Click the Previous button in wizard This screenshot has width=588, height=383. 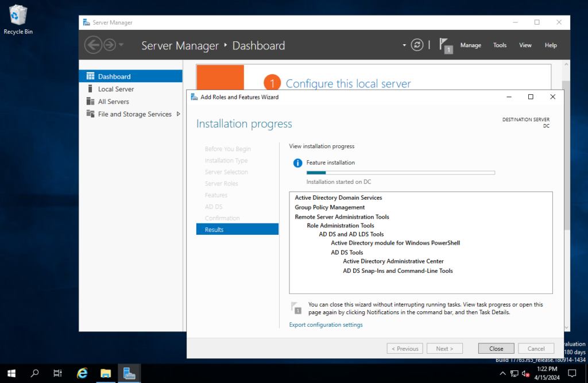tap(405, 349)
